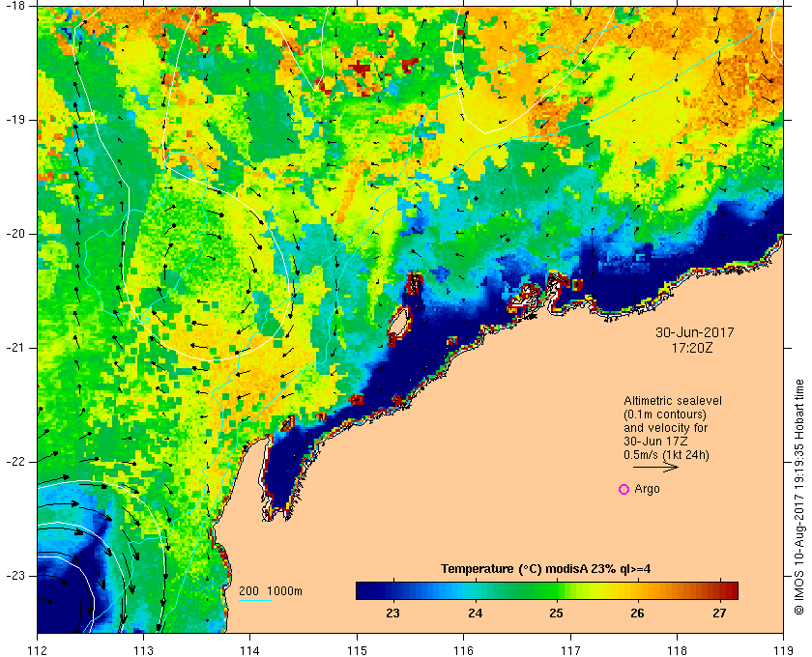Click the longitude axis label 116
The height and width of the screenshot is (657, 812).
point(463,649)
